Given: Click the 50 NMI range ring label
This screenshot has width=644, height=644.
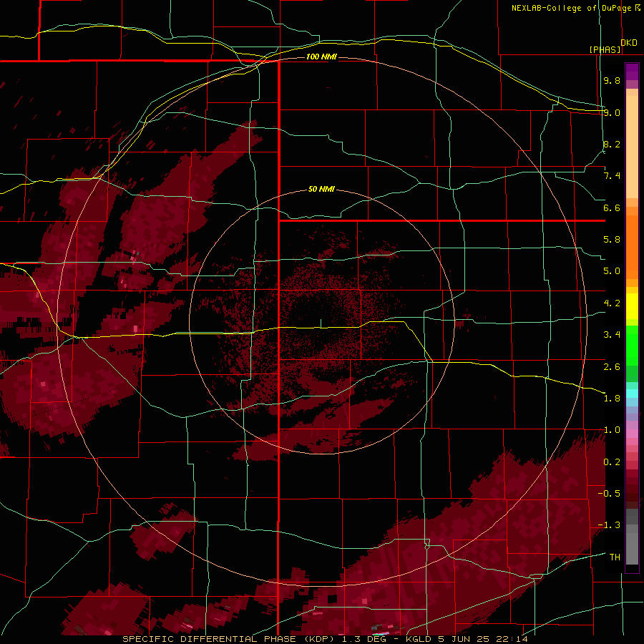Looking at the screenshot, I should click(321, 189).
